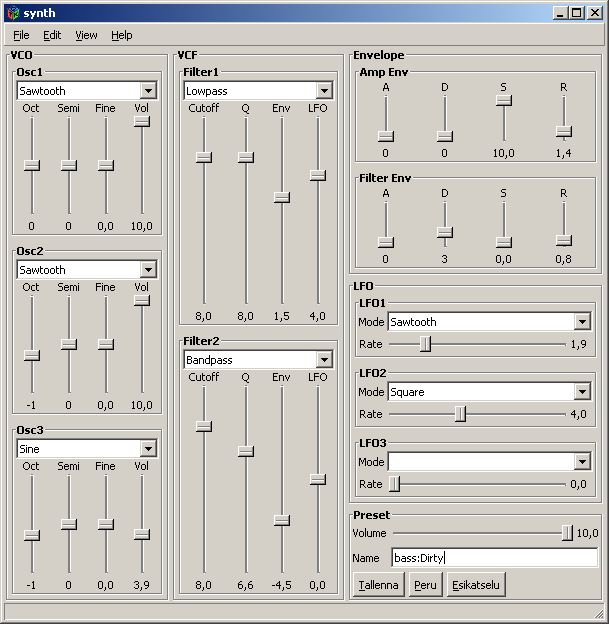Click the Filter Env R value 0,8
This screenshot has width=609, height=624.
[563, 259]
